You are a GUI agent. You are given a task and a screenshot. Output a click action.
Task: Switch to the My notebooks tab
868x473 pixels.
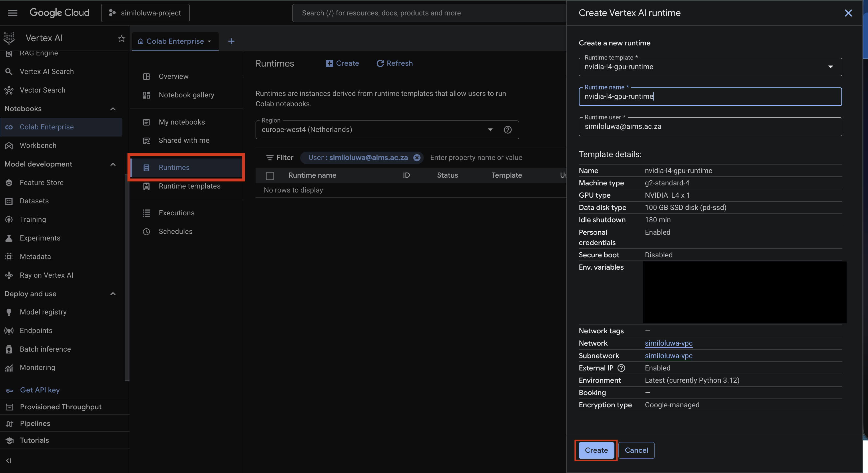tap(182, 122)
